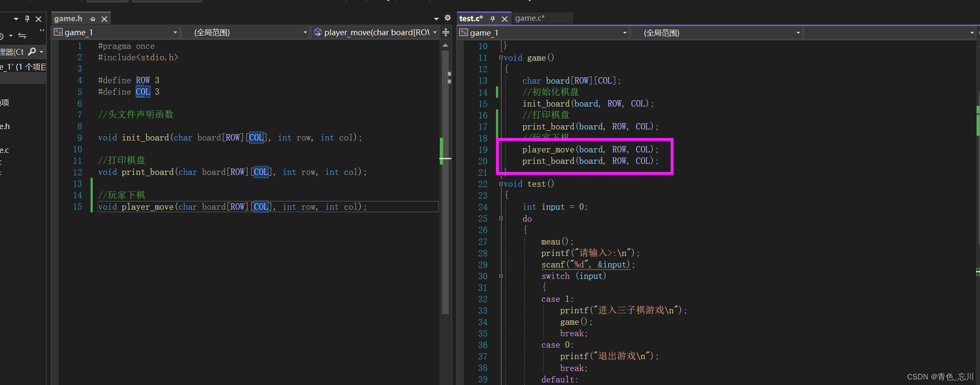
Task: Click print_board call on line 20
Action: pyautogui.click(x=590, y=161)
